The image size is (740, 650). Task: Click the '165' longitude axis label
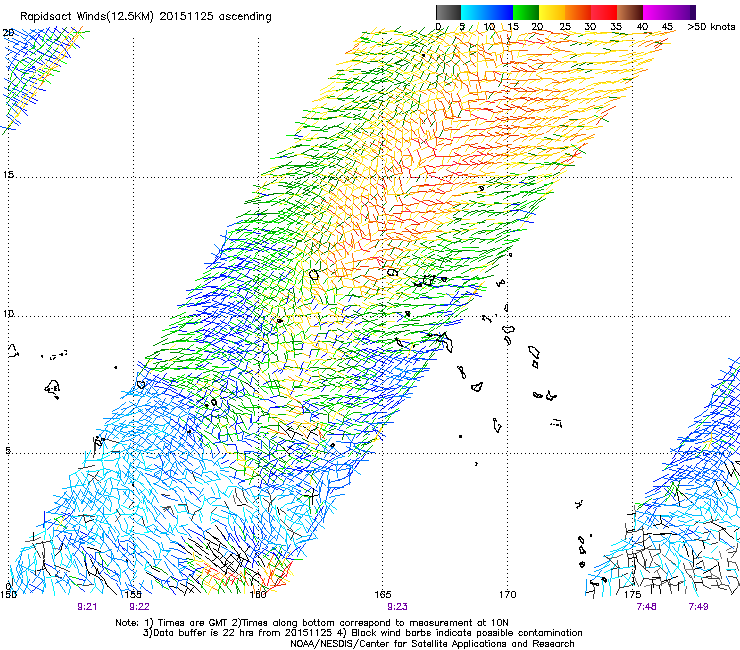point(382,594)
